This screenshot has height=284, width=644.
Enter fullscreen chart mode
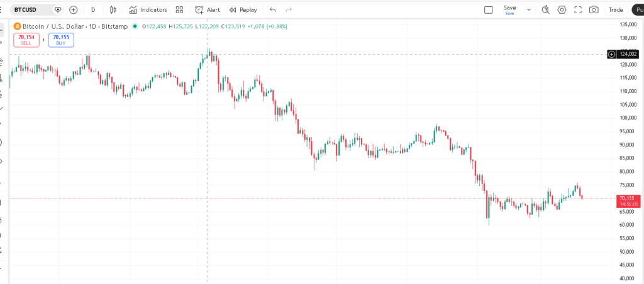(578, 9)
